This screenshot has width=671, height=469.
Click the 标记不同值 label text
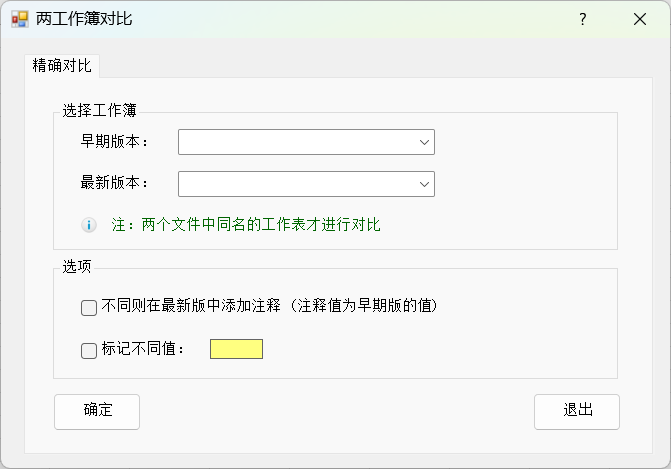[x=143, y=348]
